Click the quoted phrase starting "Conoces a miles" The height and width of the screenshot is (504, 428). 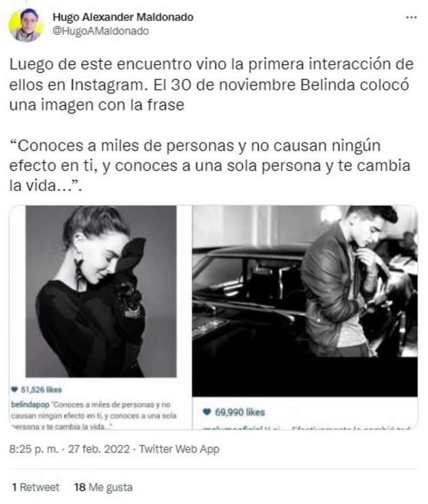click(x=210, y=165)
